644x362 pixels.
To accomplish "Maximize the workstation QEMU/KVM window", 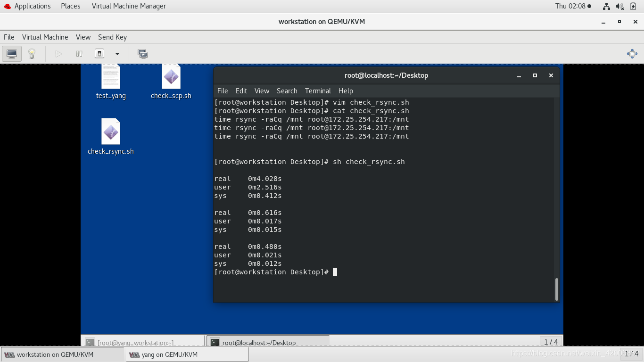I will pyautogui.click(x=619, y=22).
